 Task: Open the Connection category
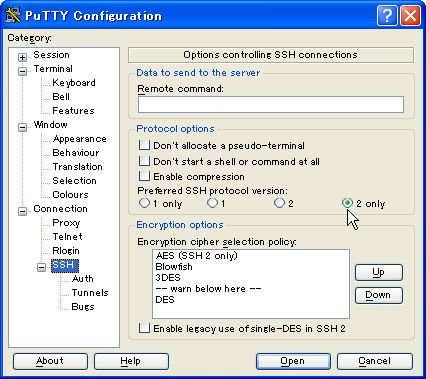pos(60,209)
